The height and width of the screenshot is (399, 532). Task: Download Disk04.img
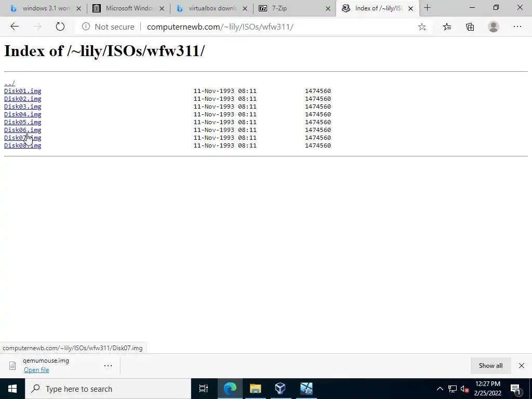point(23,114)
